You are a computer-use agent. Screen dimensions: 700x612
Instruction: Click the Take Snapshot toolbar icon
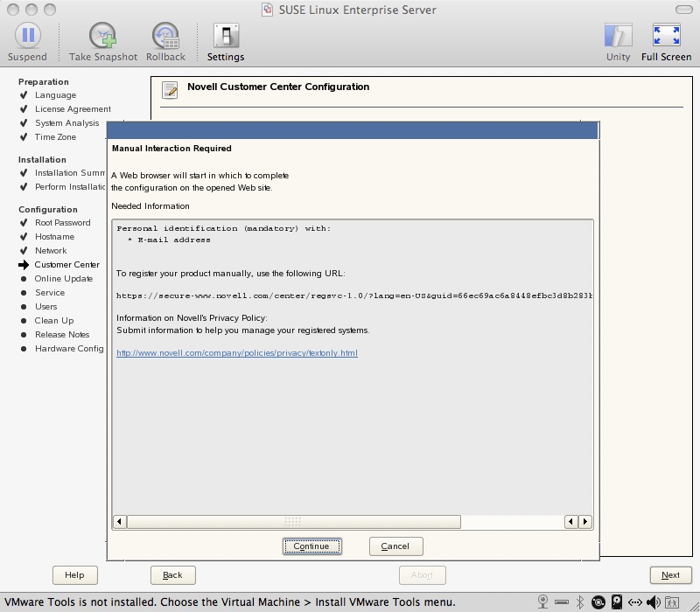tap(102, 36)
